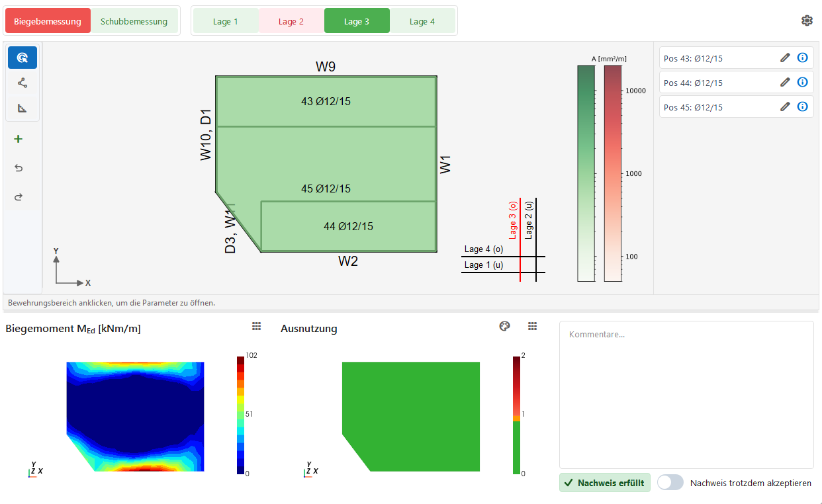Open grid menu for Ausnutzung plot
This screenshot has width=822, height=504.
click(x=532, y=326)
